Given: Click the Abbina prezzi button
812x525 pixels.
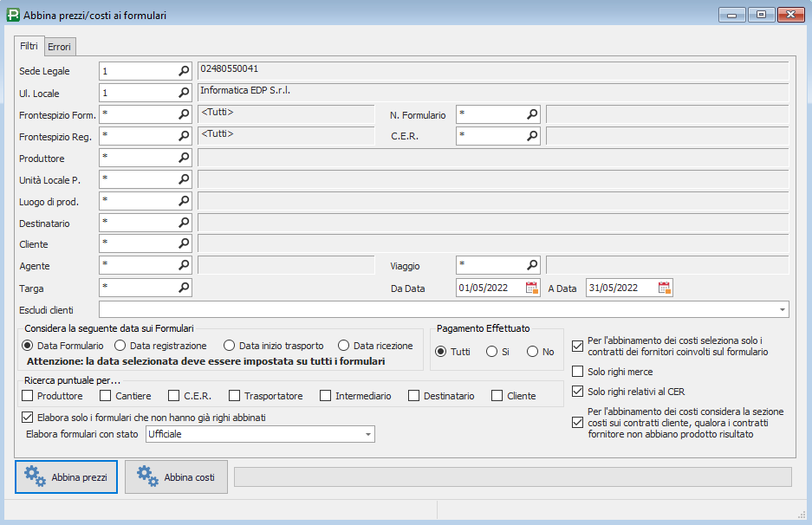Looking at the screenshot, I should [67, 476].
